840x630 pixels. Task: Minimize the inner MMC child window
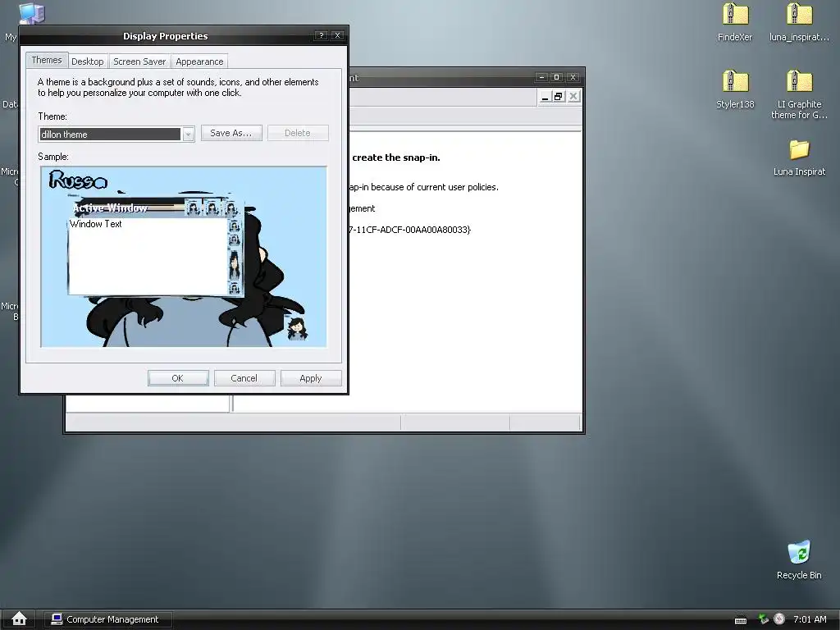pyautogui.click(x=545, y=97)
